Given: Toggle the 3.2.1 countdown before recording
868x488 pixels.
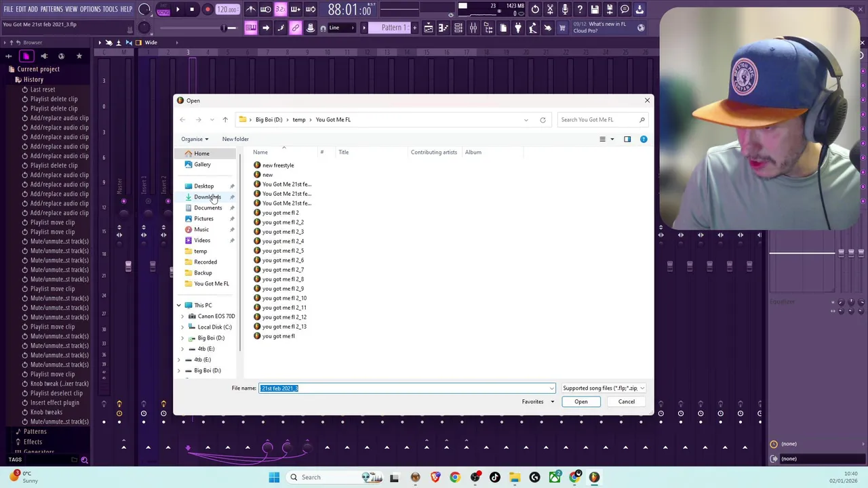Looking at the screenshot, I should (280, 9).
